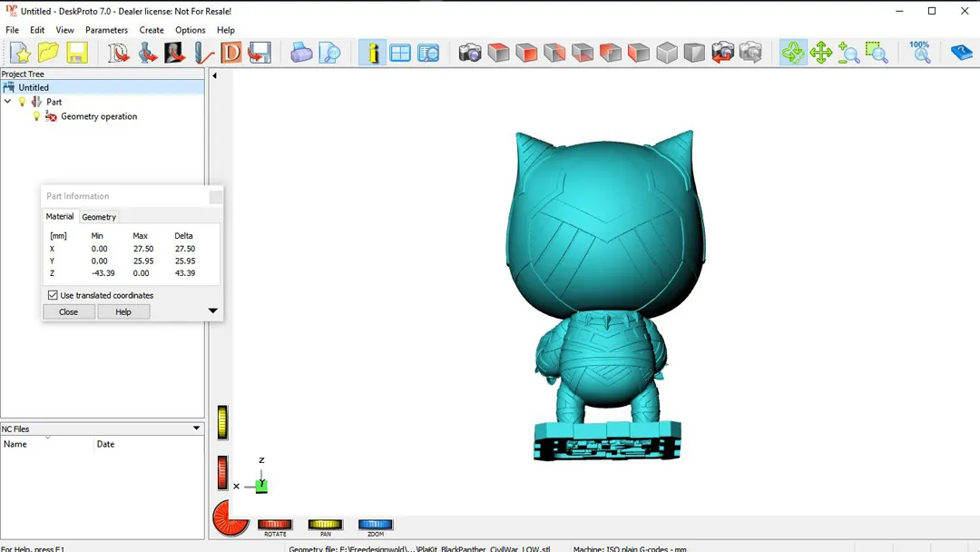Screen dimensions: 980x552
Task: Click the Load vector file icon
Action: click(x=147, y=54)
